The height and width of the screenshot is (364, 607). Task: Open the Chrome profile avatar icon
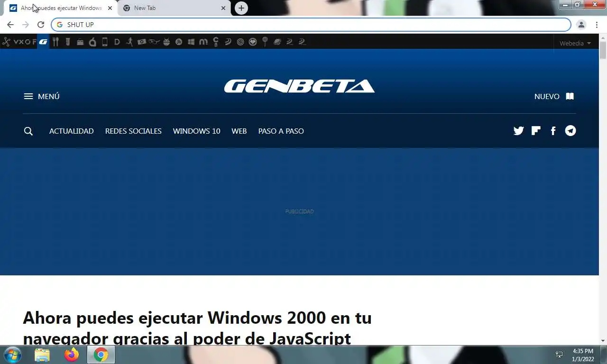click(581, 25)
